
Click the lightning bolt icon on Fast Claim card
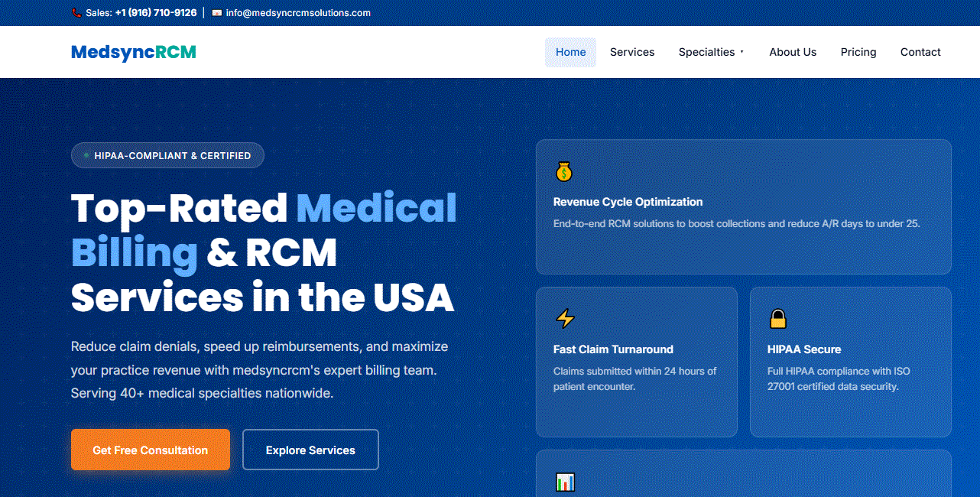(564, 318)
